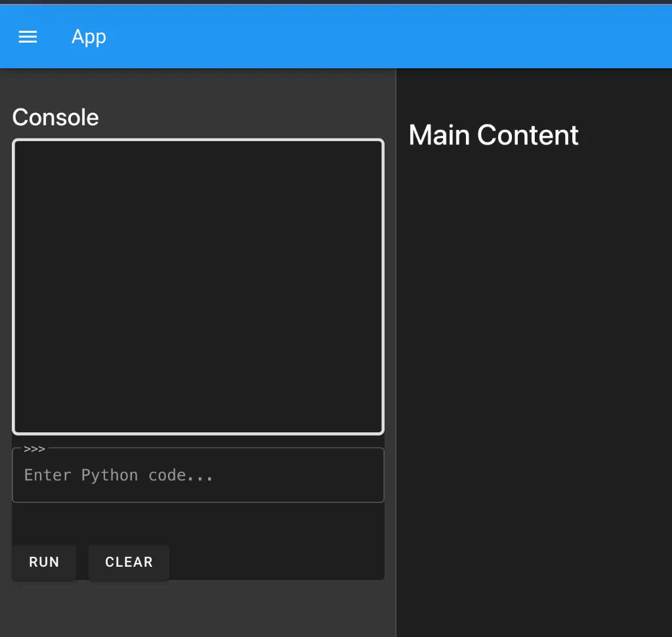Click the Main Content heading
This screenshot has height=637, width=672.
(493, 135)
